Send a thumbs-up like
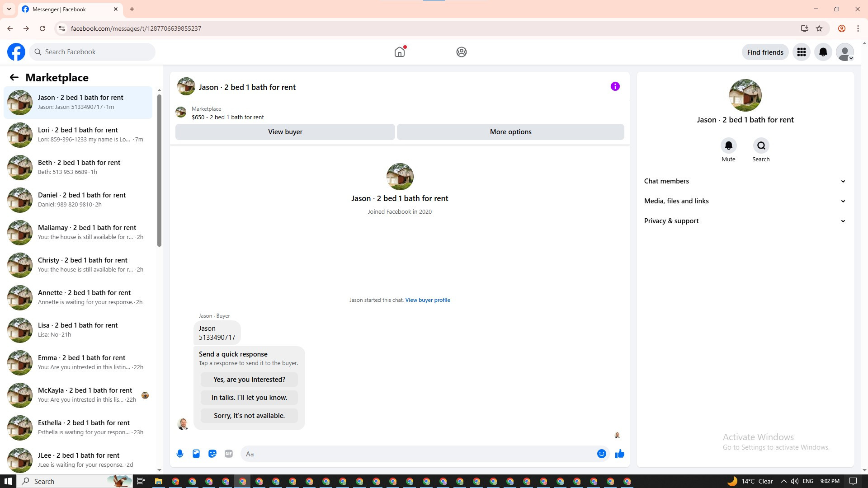Viewport: 868px width, 488px height. [x=619, y=454]
